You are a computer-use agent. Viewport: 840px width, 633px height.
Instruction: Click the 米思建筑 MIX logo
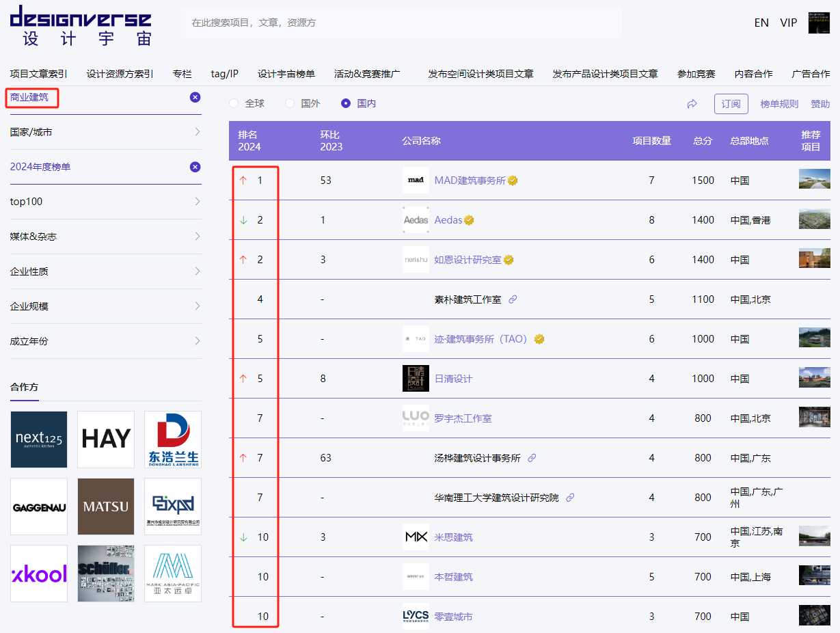coord(416,537)
